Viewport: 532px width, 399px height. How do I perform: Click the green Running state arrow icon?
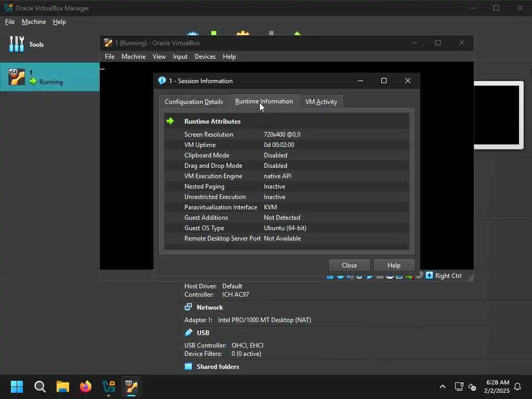click(33, 82)
